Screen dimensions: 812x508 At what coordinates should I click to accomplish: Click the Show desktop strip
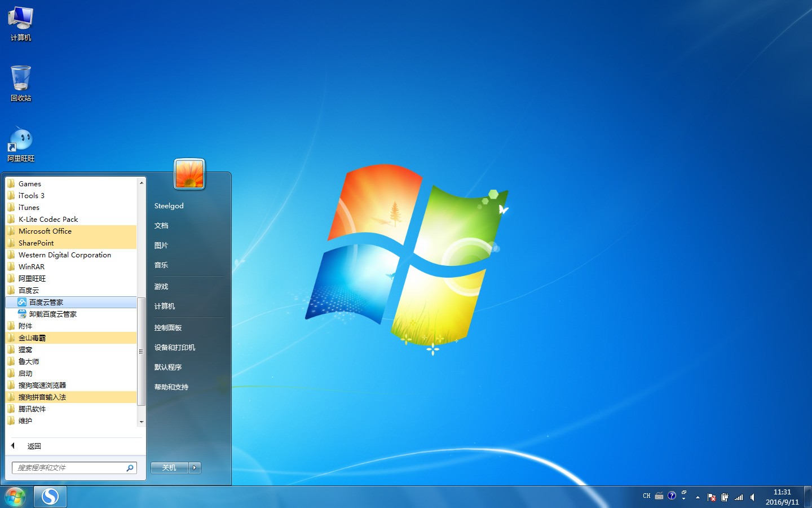tap(807, 497)
